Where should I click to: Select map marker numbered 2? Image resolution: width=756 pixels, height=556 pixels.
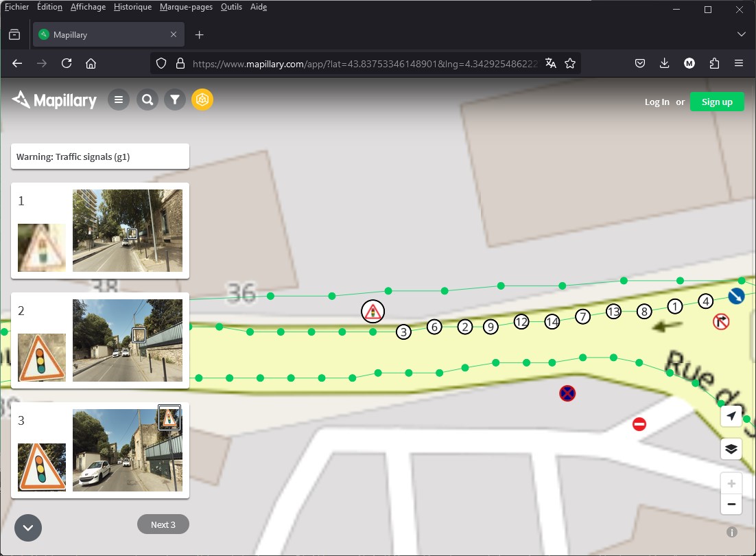[465, 327]
